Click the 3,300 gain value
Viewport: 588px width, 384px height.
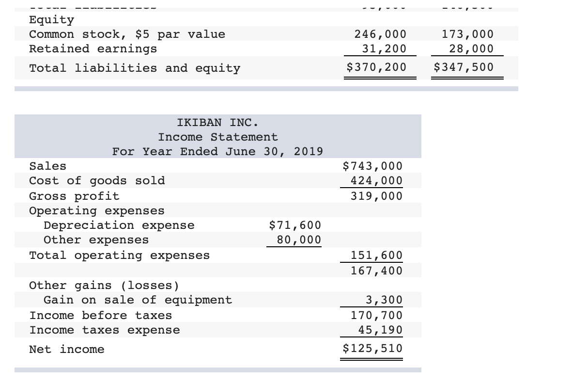point(385,300)
